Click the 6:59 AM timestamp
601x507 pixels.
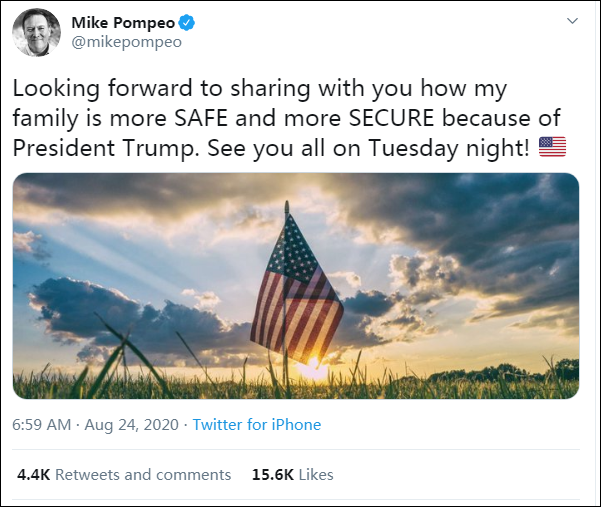(x=42, y=425)
